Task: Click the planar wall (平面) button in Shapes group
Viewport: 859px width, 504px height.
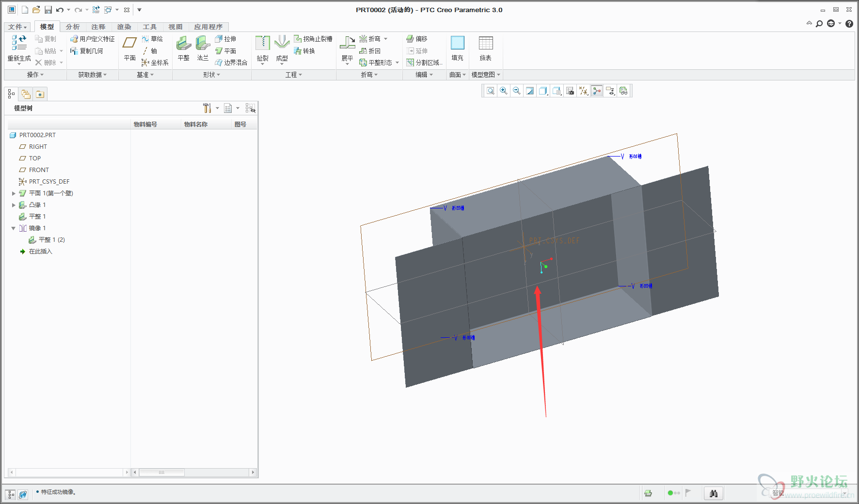Action: [225, 51]
